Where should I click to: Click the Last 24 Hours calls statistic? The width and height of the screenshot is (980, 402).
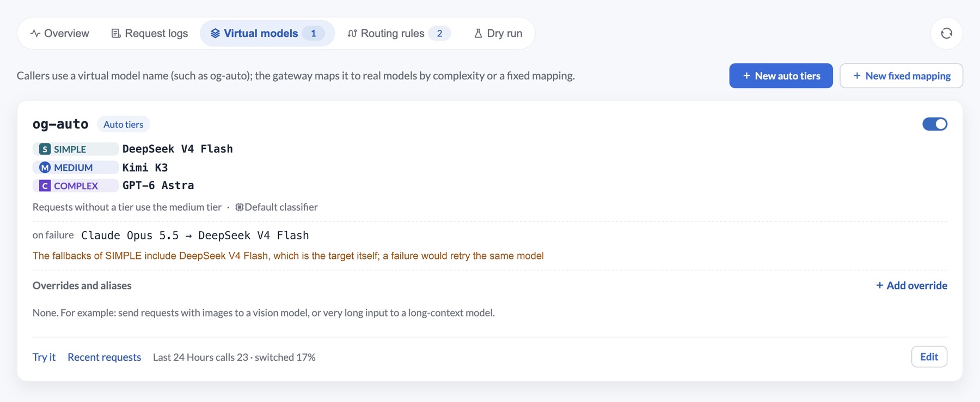[x=234, y=357]
